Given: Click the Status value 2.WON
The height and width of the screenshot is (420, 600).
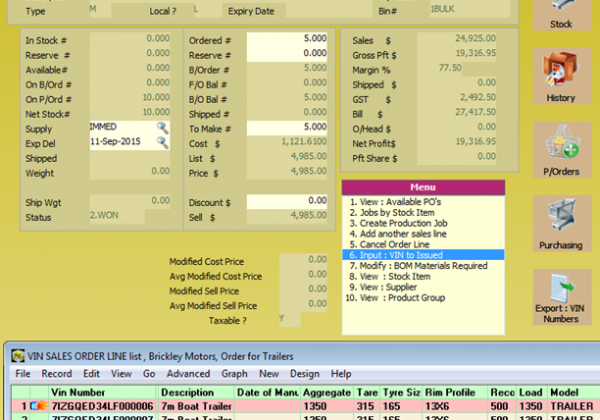Looking at the screenshot, I should pos(117,215).
